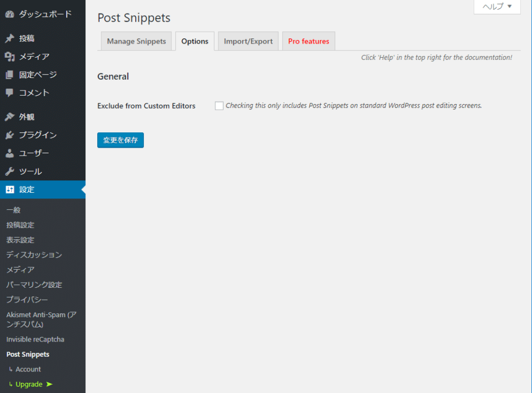Click the Comments speech bubble icon
The width and height of the screenshot is (532, 393).
click(x=10, y=93)
